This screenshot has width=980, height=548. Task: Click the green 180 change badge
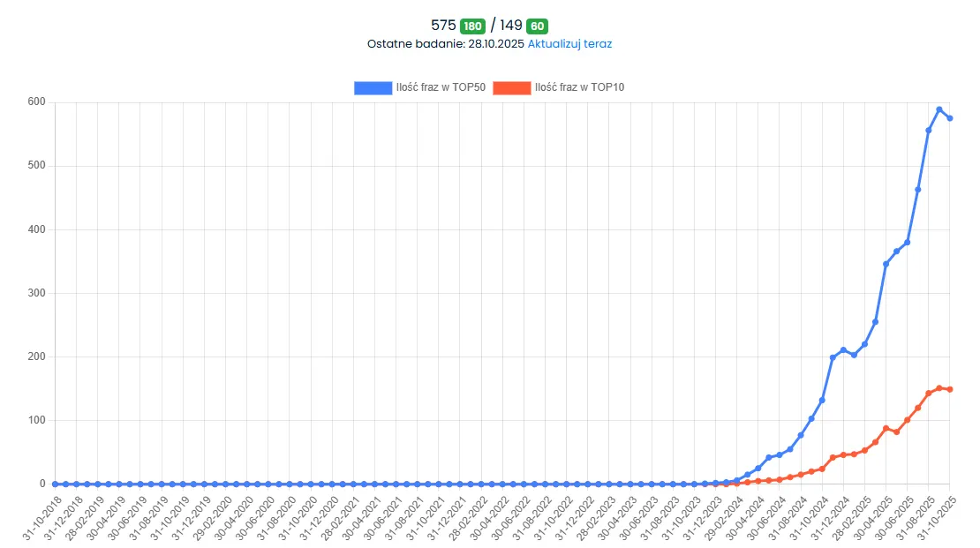click(473, 26)
